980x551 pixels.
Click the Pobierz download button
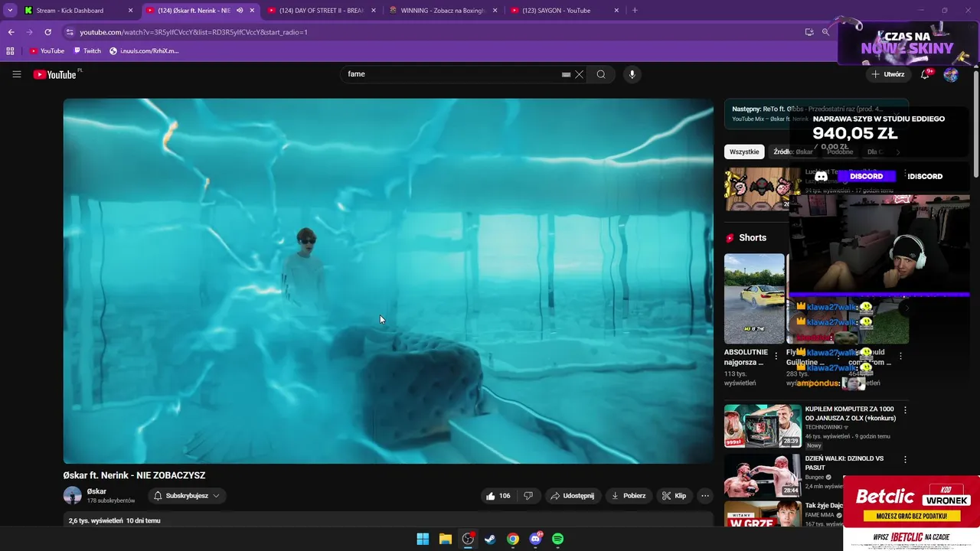pyautogui.click(x=628, y=496)
